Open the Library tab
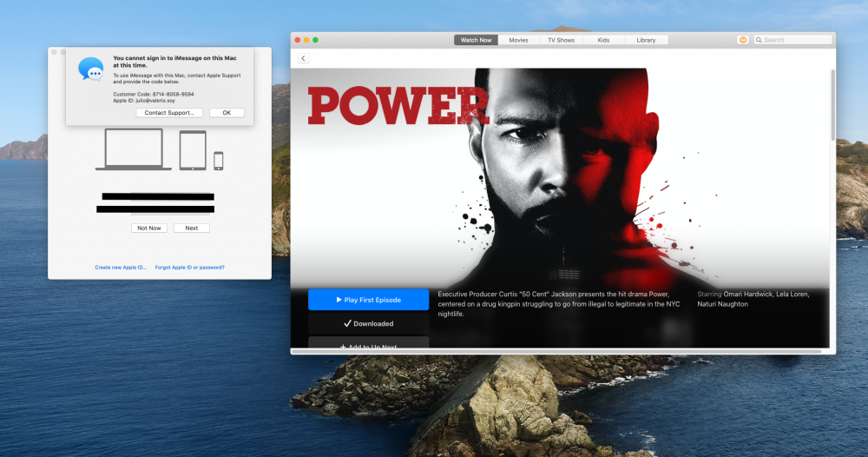Screen dimensions: 868x457 click(646, 40)
